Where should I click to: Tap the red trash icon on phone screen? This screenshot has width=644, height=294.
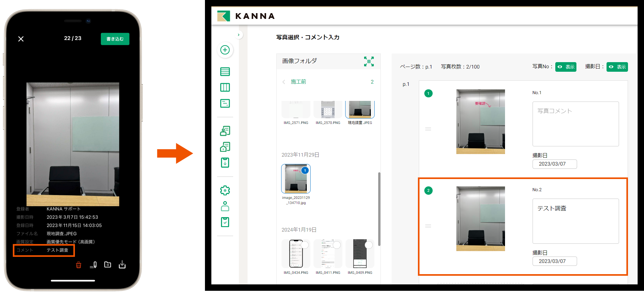click(79, 265)
